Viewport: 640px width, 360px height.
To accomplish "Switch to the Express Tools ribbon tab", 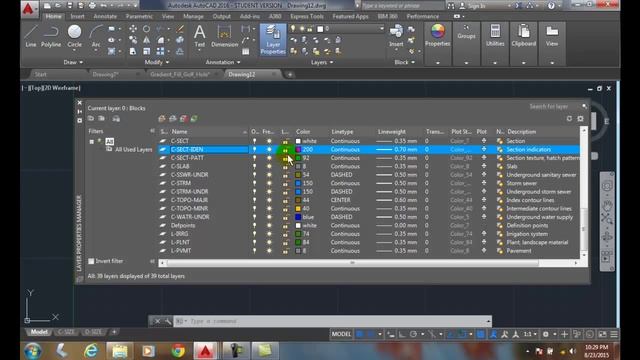I will [307, 16].
